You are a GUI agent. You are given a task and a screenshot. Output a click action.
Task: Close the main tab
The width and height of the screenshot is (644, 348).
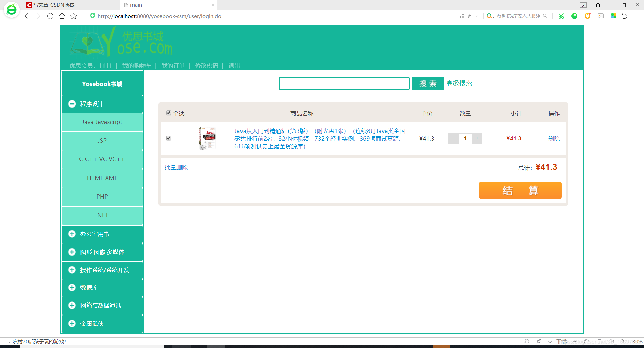point(213,5)
